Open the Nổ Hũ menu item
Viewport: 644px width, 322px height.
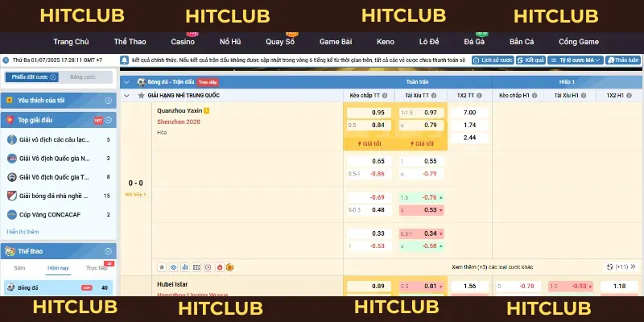coord(230,42)
